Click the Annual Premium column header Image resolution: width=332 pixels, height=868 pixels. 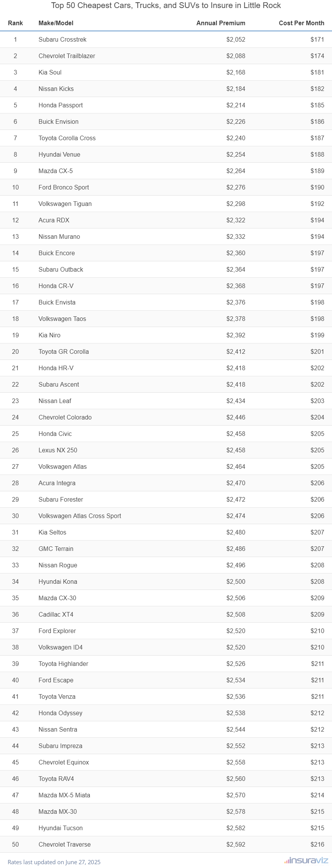(x=221, y=23)
